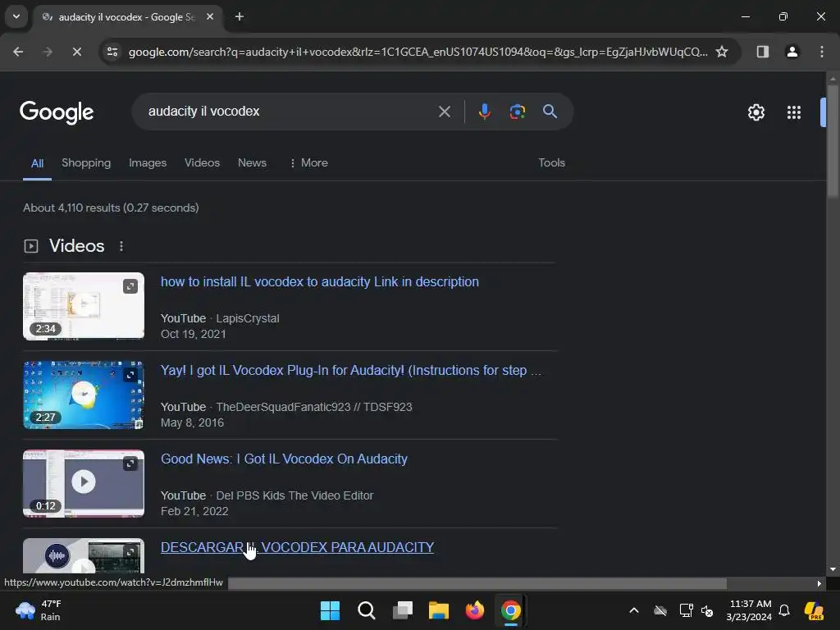
Task: Clear the search query text
Action: (x=444, y=112)
